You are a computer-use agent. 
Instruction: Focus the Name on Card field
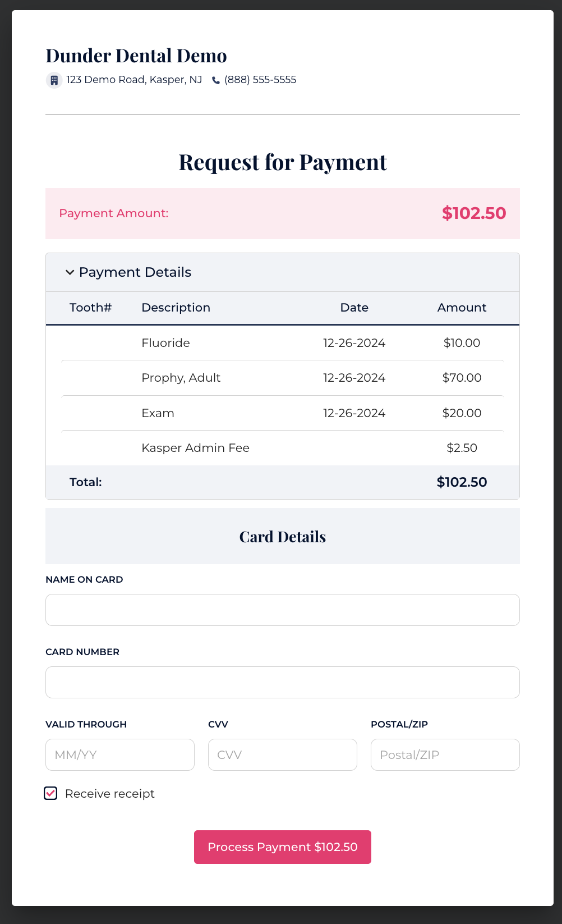point(283,610)
